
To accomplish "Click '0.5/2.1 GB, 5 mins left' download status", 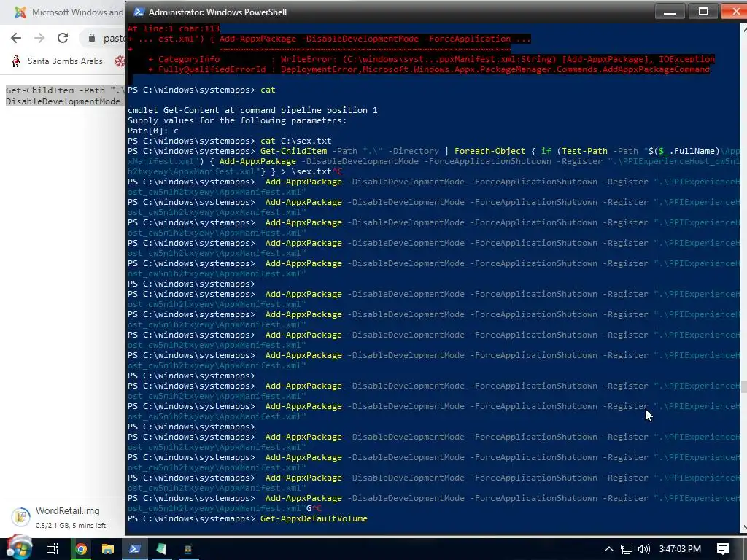I will point(71,525).
